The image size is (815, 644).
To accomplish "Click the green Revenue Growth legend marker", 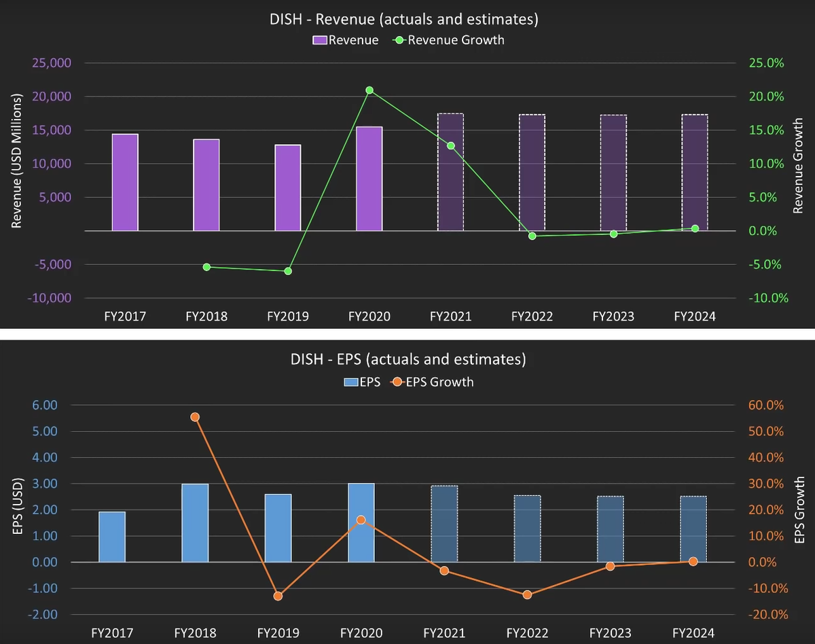I will click(399, 40).
